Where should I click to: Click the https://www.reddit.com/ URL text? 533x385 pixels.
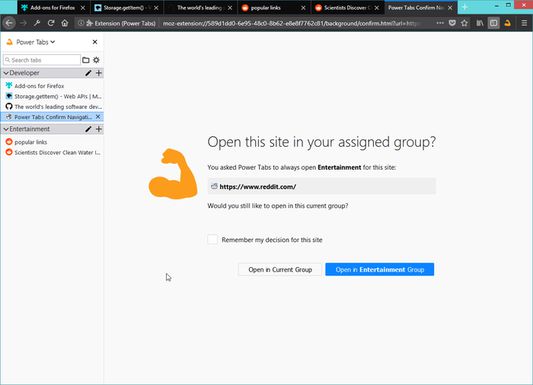(258, 187)
